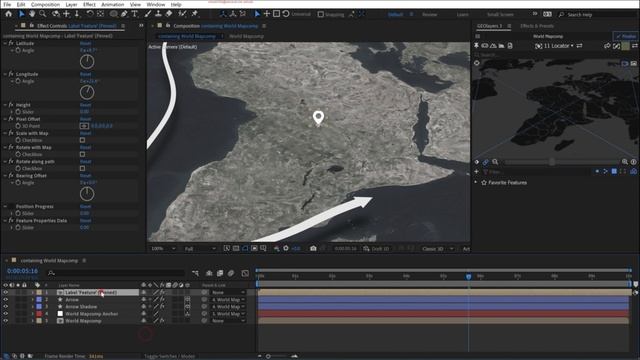640x360 pixels.
Task: Open the Effect menu
Action: 89,4
